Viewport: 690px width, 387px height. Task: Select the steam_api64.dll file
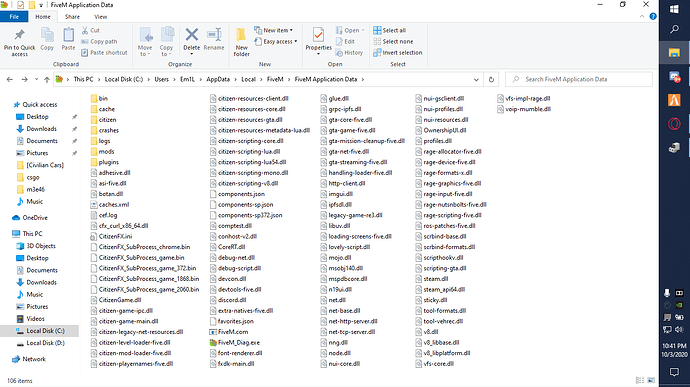click(x=440, y=290)
